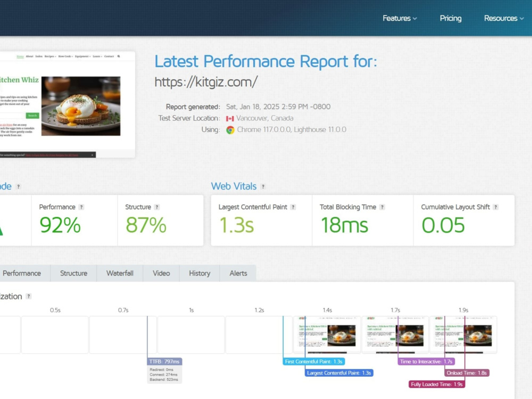This screenshot has height=399, width=532.
Task: Click the filmstrip frame at 1.4s
Action: pos(327,335)
